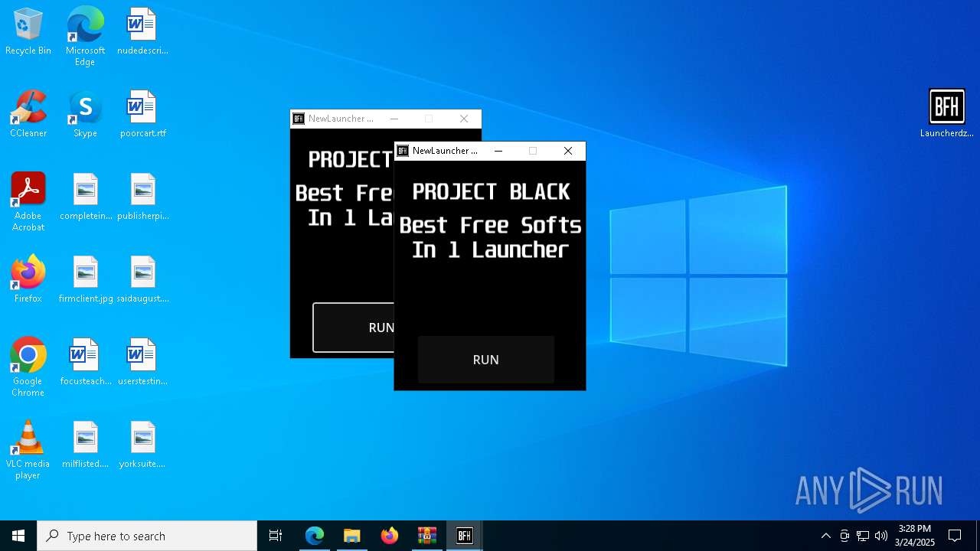Viewport: 980px width, 551px height.
Task: Select the CCleaner desktop shortcut
Action: (28, 115)
